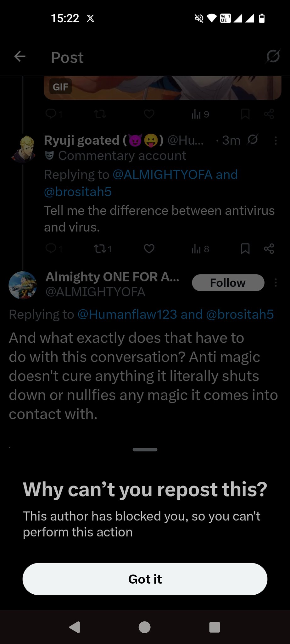Share Ryuji goated's antivirus reply

(x=269, y=249)
